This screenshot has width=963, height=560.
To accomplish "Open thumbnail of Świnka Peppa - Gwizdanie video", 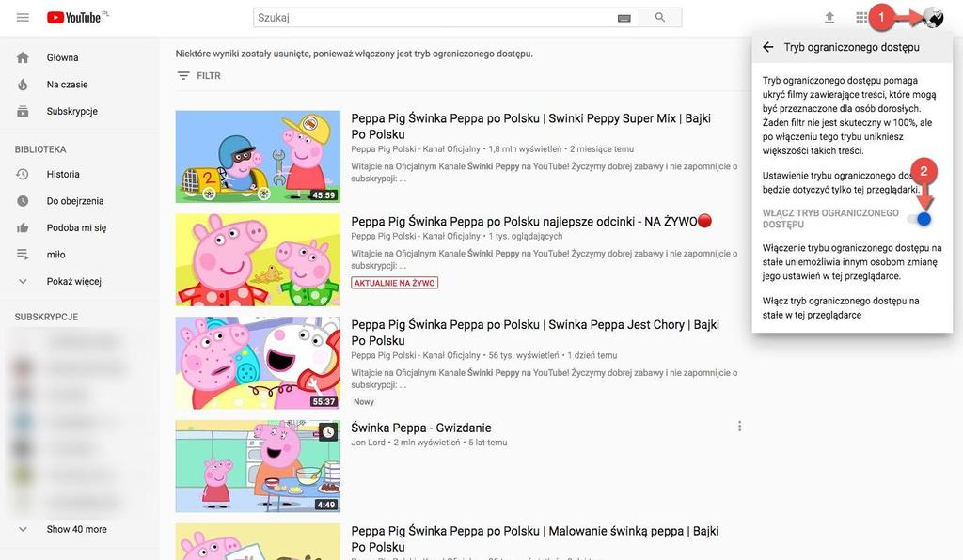I will coord(258,466).
